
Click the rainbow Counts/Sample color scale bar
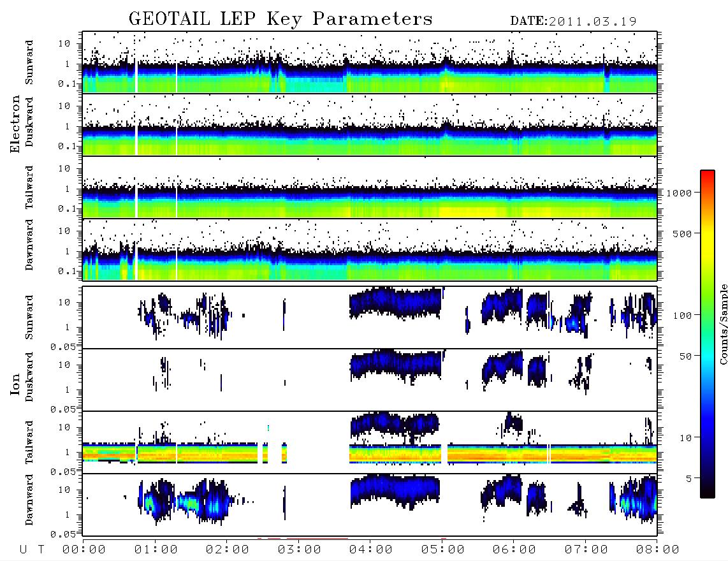pyautogui.click(x=708, y=334)
